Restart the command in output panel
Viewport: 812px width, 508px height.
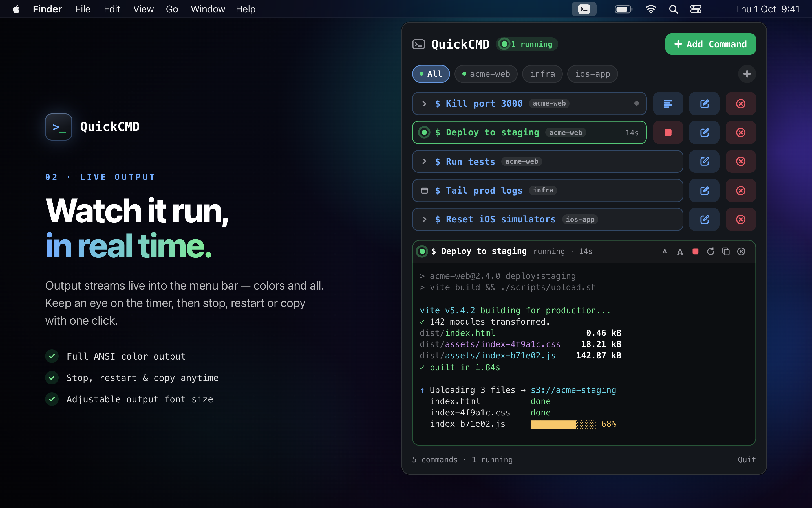tap(710, 251)
